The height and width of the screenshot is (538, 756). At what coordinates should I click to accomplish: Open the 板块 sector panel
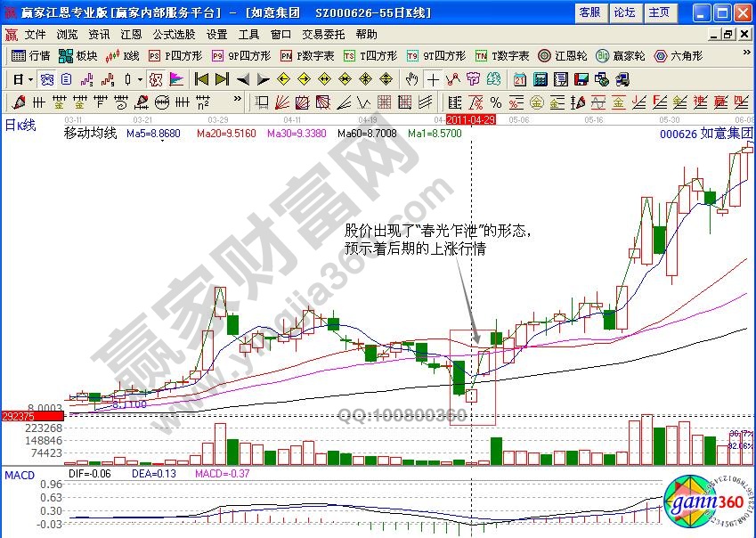[x=77, y=55]
